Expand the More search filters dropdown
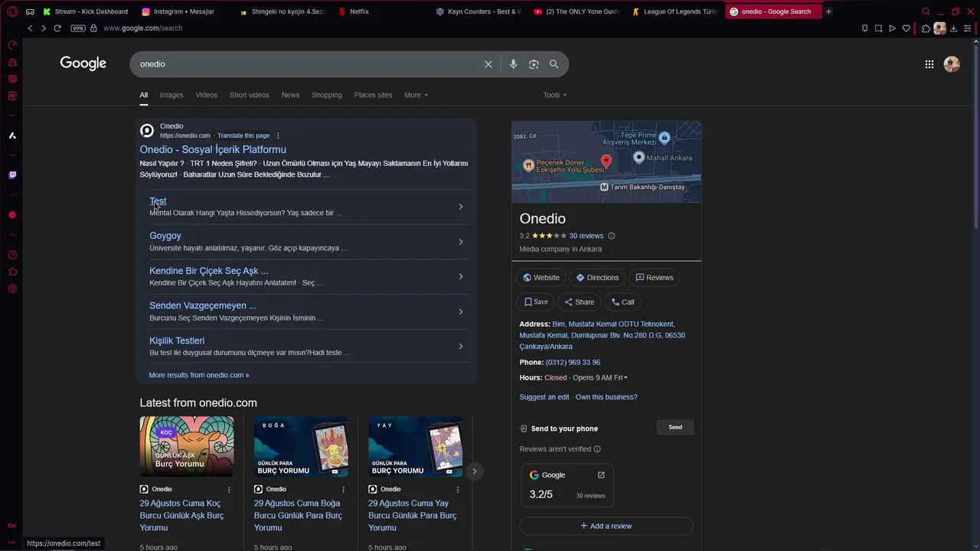Image resolution: width=980 pixels, height=551 pixels. pyautogui.click(x=416, y=95)
